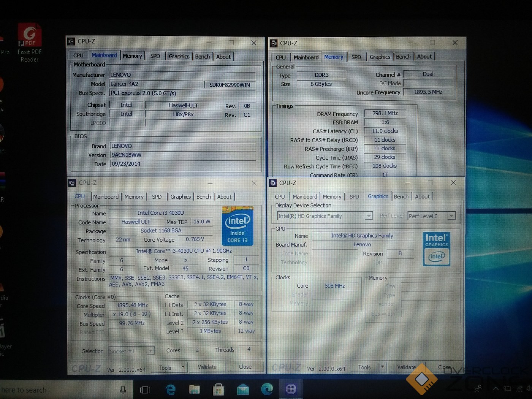This screenshot has height=399, width=532.
Task: Click Tools button in CPU window
Action: click(x=165, y=367)
